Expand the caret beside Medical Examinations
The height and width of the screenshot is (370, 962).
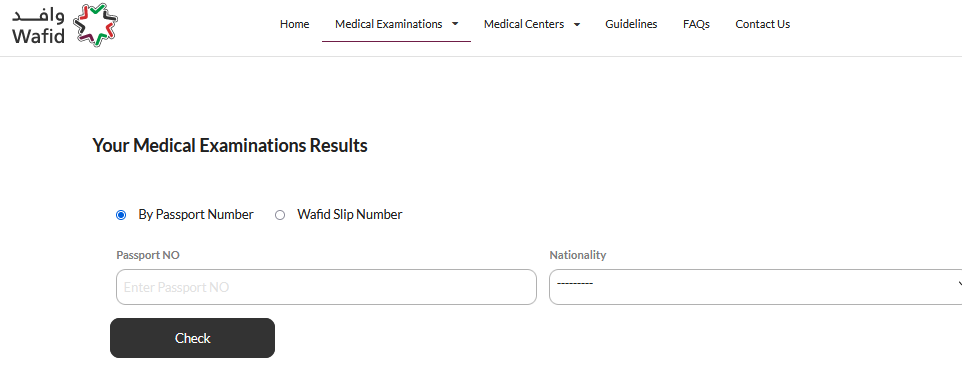click(x=455, y=24)
